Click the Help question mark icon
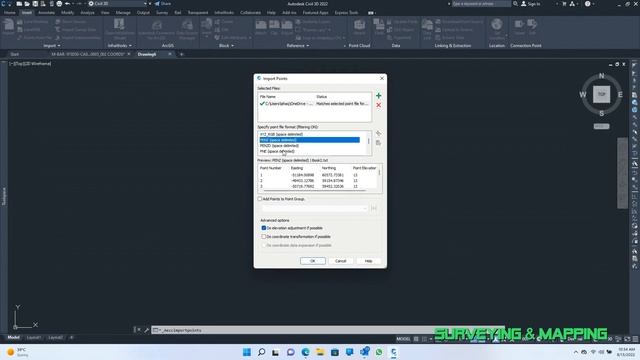 tap(587, 4)
